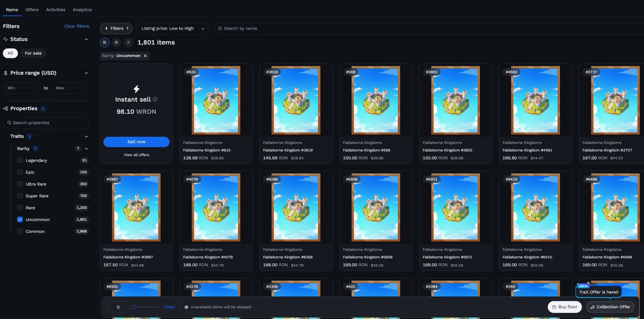Open Fableborne Kingdom #6268 card image
The width and height of the screenshot is (644, 319).
point(296,207)
